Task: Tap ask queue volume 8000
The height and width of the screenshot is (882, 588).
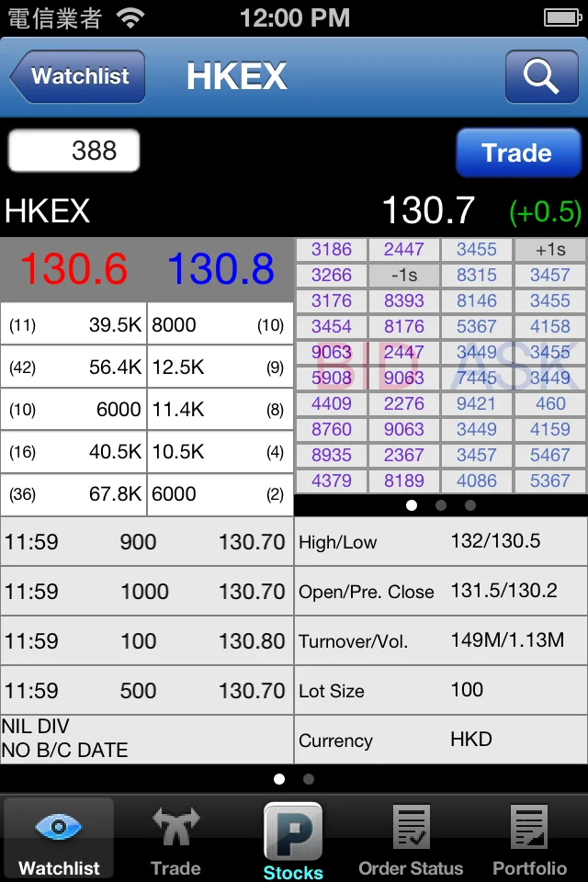Action: pyautogui.click(x=174, y=324)
